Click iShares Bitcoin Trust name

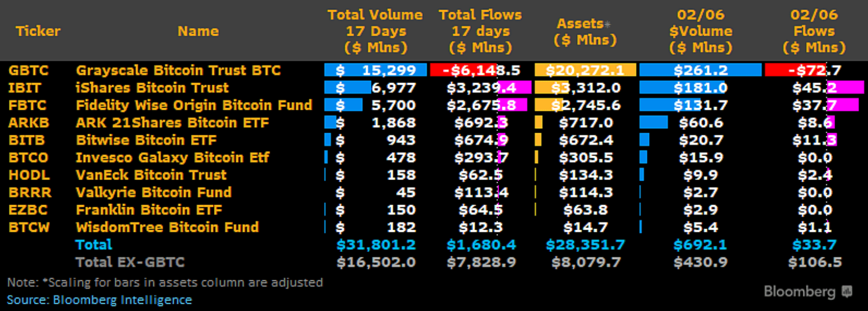tap(152, 88)
